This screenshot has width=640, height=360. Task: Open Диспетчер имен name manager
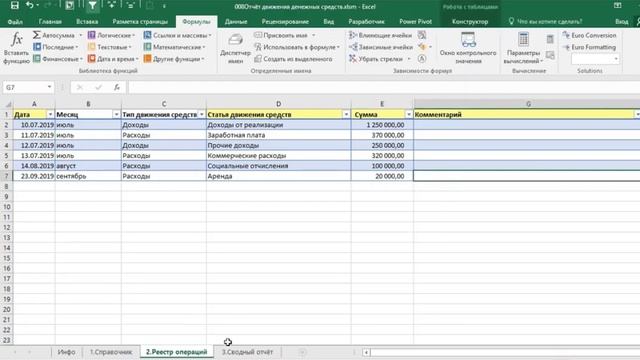tap(235, 48)
